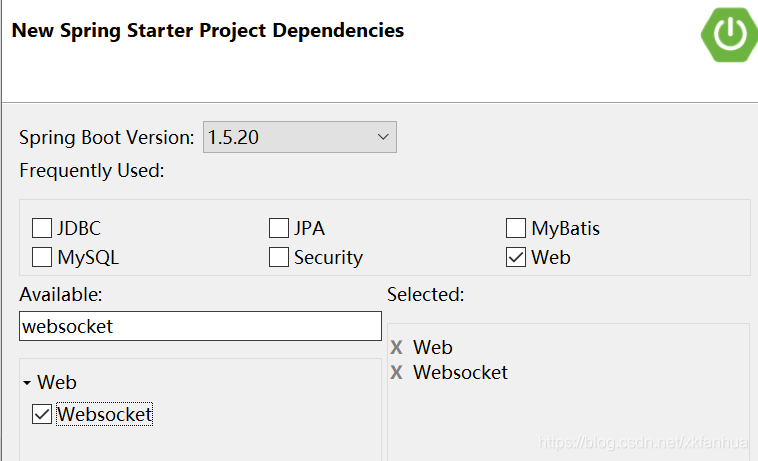Tick the JPA dependency checkbox

279,228
